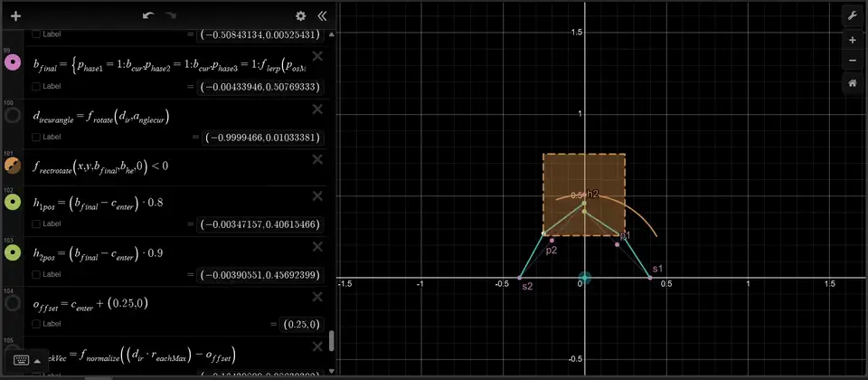Zoom out on the graph
Image resolution: width=868 pixels, height=380 pixels.
(x=853, y=61)
